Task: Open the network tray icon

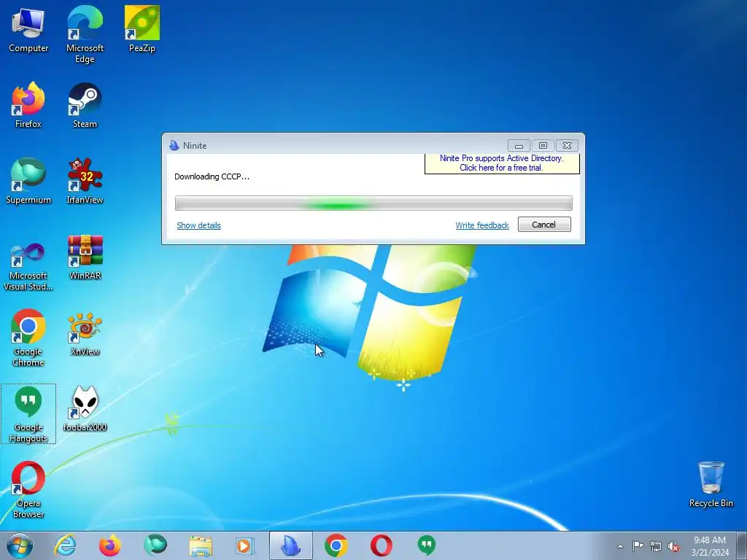Action: tap(656, 546)
